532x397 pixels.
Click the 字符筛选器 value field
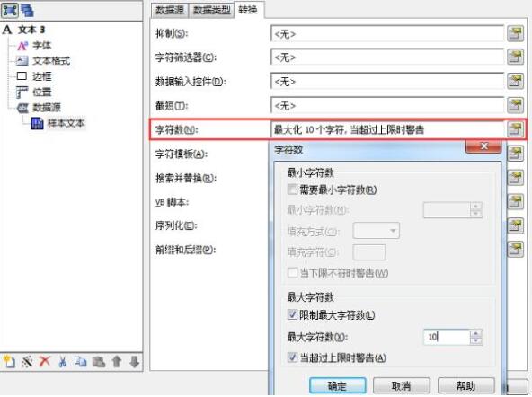click(387, 57)
